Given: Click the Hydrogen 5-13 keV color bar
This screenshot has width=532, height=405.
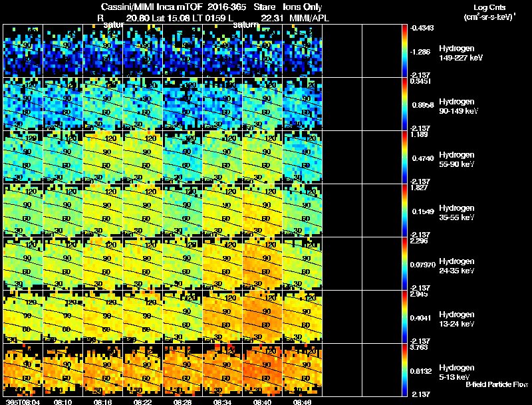Looking at the screenshot, I should point(404,370).
